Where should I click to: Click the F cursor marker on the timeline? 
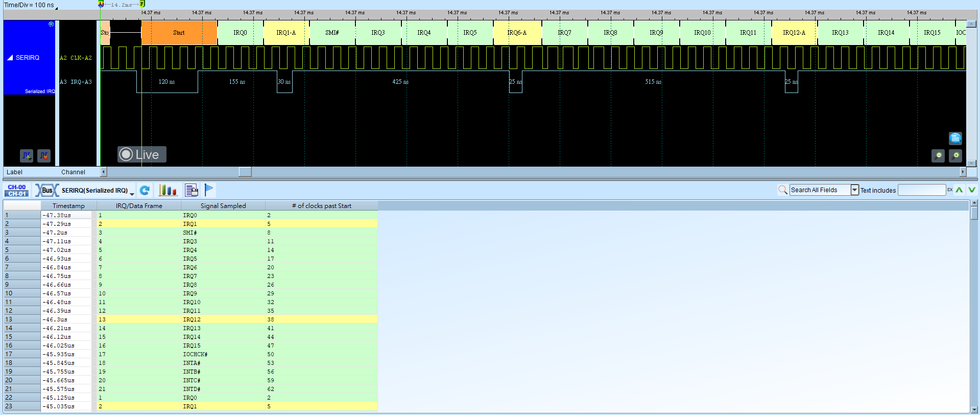click(142, 4)
